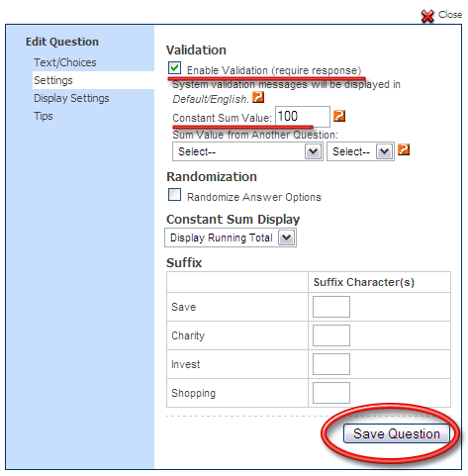The width and height of the screenshot is (468, 476).
Task: Go to Tips section
Action: click(x=44, y=116)
